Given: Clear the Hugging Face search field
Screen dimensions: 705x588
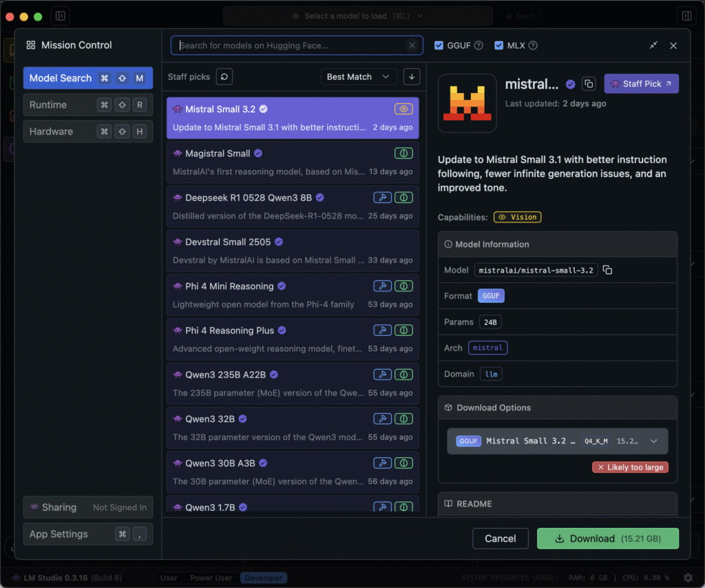Looking at the screenshot, I should pyautogui.click(x=412, y=45).
